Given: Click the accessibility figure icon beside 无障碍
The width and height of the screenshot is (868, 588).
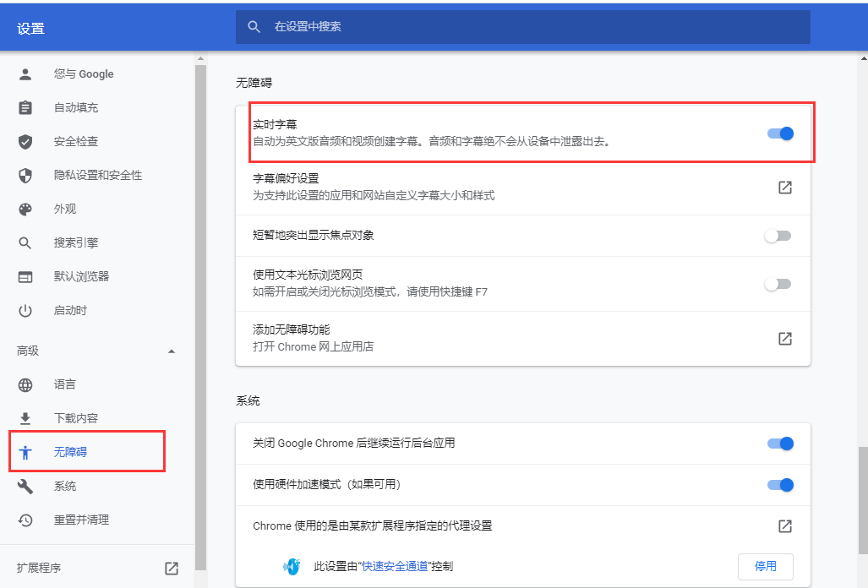Looking at the screenshot, I should tap(25, 453).
